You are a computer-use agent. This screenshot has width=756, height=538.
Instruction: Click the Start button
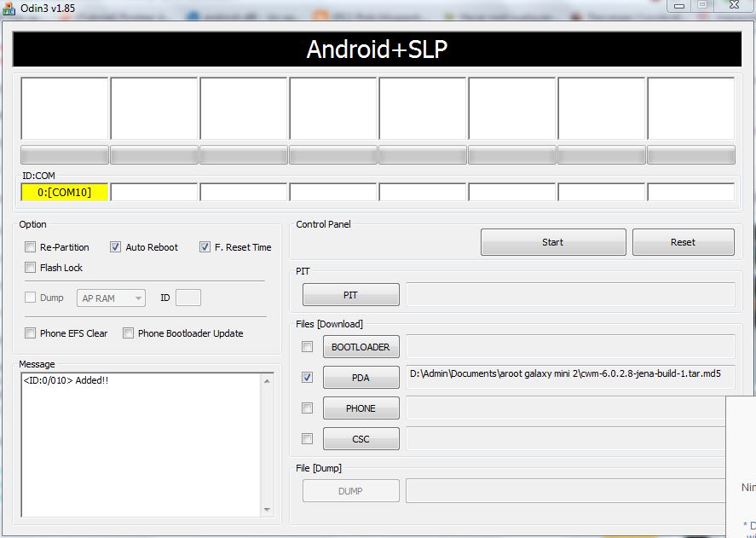click(x=553, y=242)
